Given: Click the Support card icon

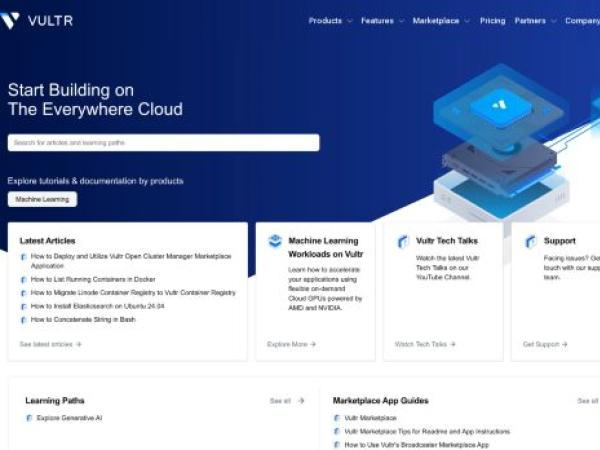Looking at the screenshot, I should pos(531,241).
